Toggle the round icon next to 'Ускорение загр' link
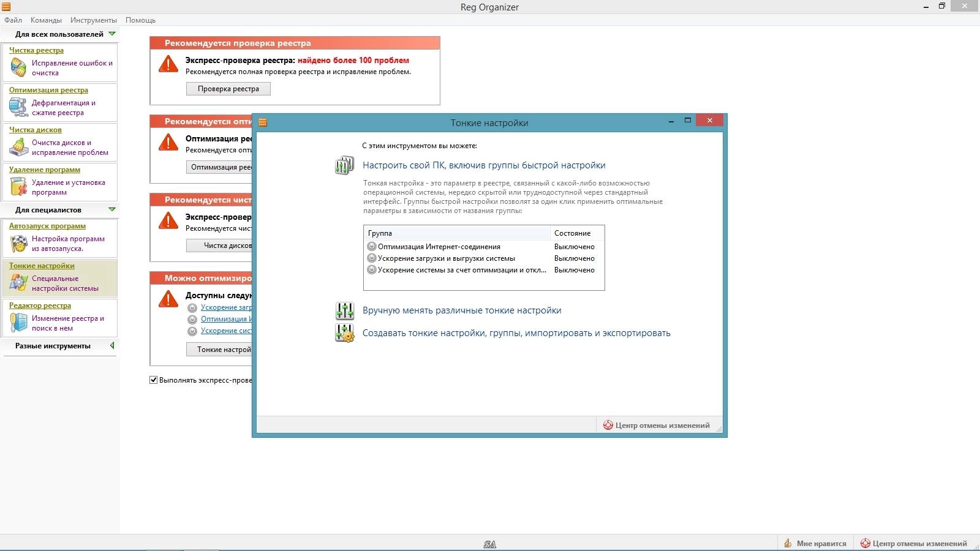This screenshot has height=551, width=980. pyautogui.click(x=192, y=308)
